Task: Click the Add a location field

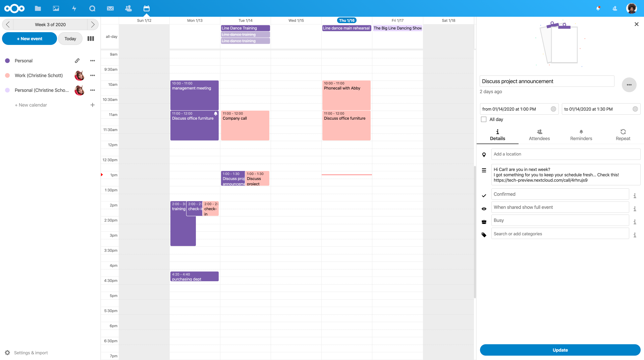Action: coord(566,154)
